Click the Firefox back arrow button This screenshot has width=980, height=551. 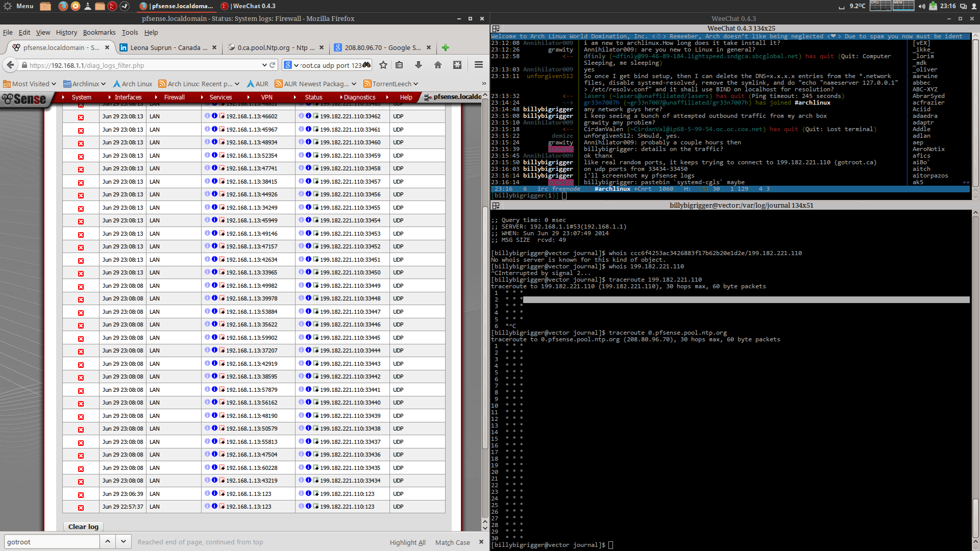[10, 65]
